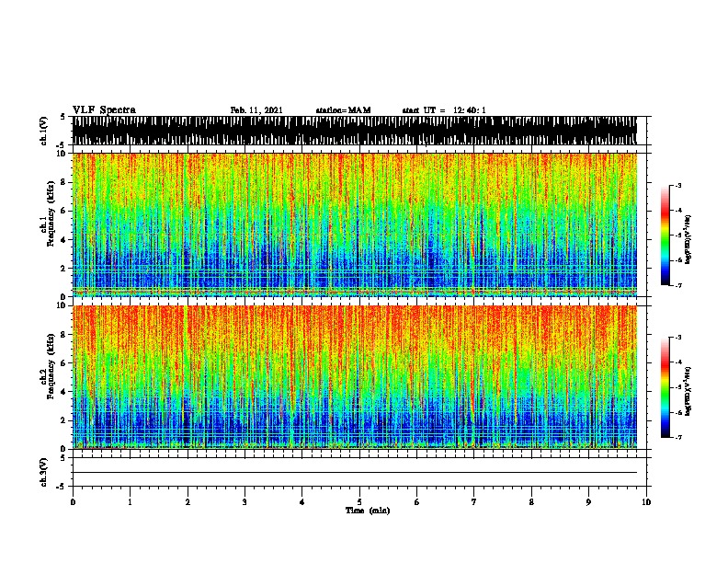The image size is (728, 563).
Task: Click time axis tick label "5"
Action: coord(359,502)
